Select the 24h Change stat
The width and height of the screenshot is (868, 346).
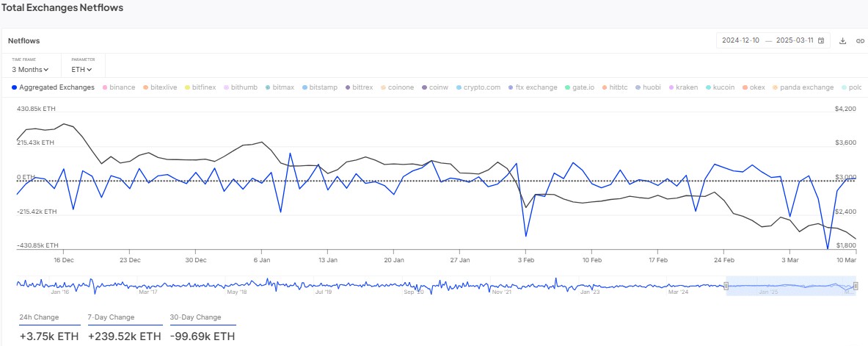[40, 317]
